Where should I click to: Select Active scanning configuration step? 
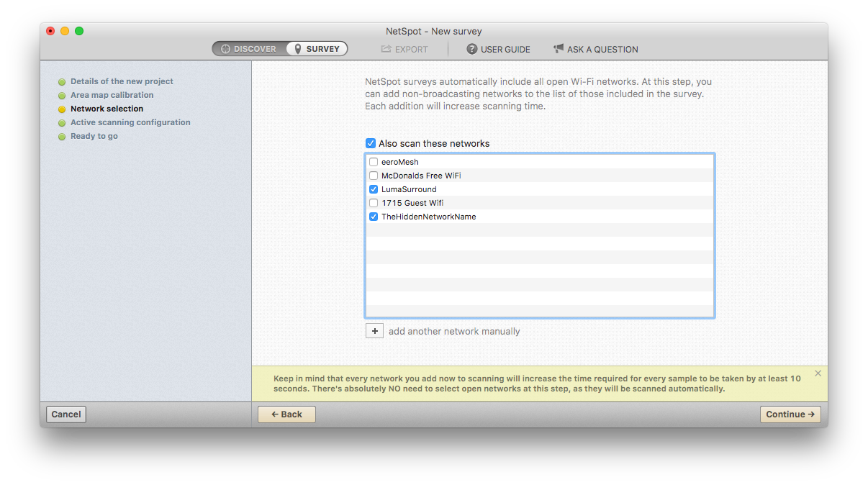(x=130, y=122)
